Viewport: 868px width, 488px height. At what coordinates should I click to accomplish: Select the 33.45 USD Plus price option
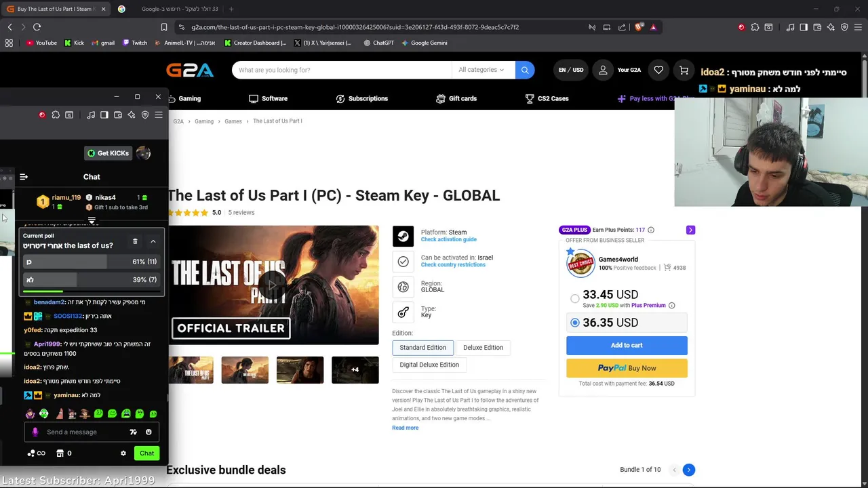tap(575, 298)
